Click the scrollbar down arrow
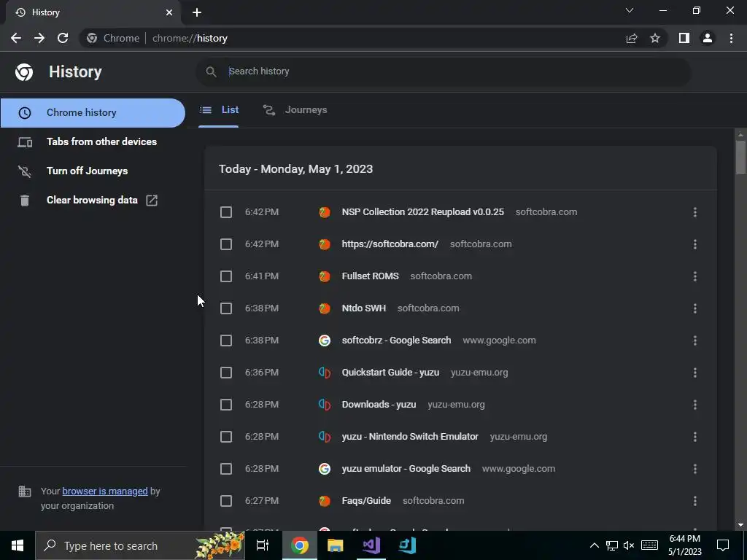Screen dimensions: 747x560 [740, 525]
